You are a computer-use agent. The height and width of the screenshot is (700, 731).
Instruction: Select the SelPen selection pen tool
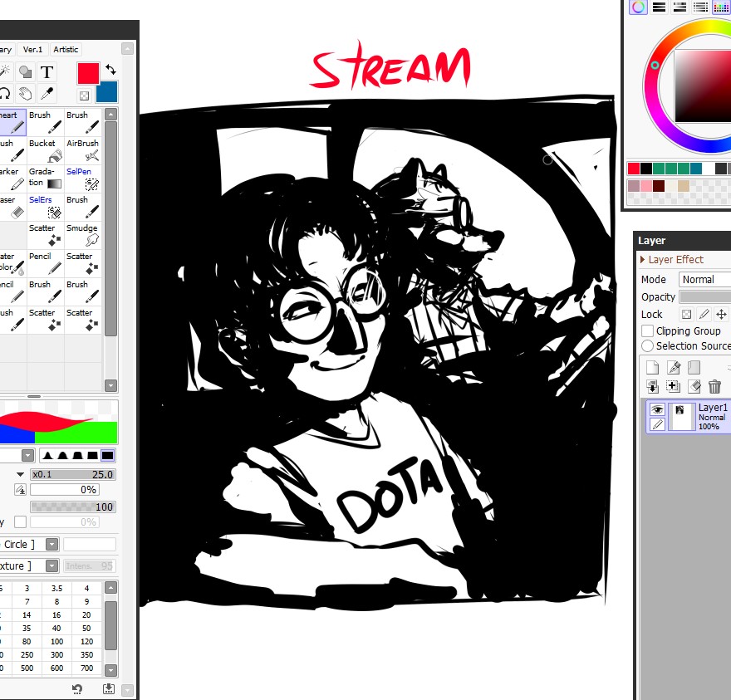click(x=83, y=178)
